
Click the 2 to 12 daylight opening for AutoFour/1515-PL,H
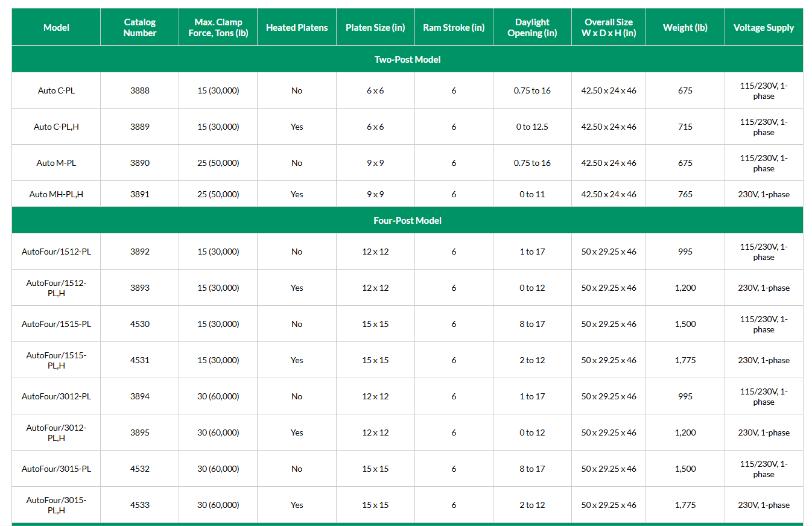(532, 360)
